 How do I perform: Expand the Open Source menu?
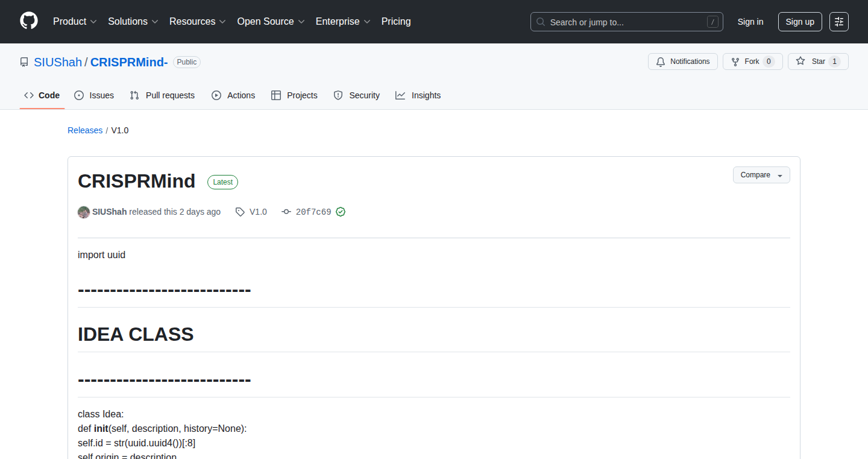[x=271, y=21]
